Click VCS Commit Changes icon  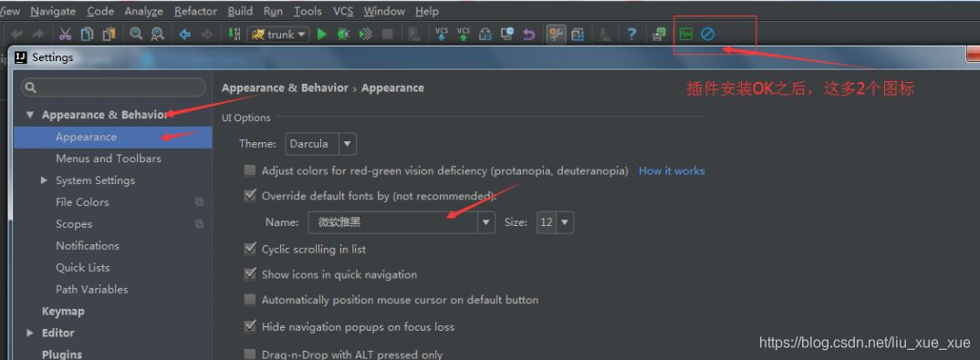464,35
